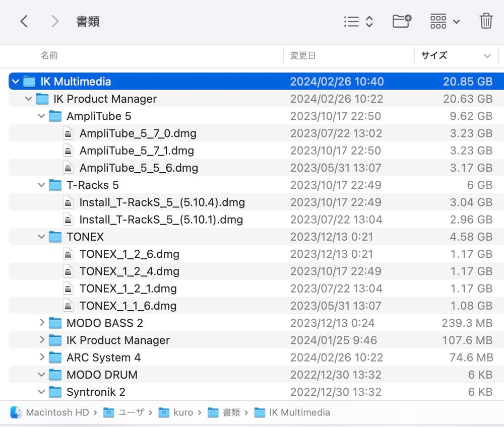Image resolution: width=504 pixels, height=427 pixels.
Task: Click the TONEX folder icon
Action: point(55,237)
